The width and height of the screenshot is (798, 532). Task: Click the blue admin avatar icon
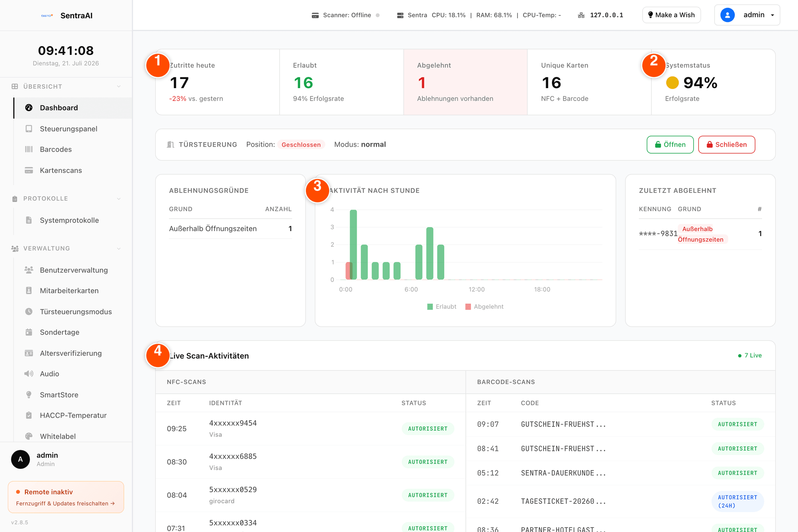click(x=727, y=15)
